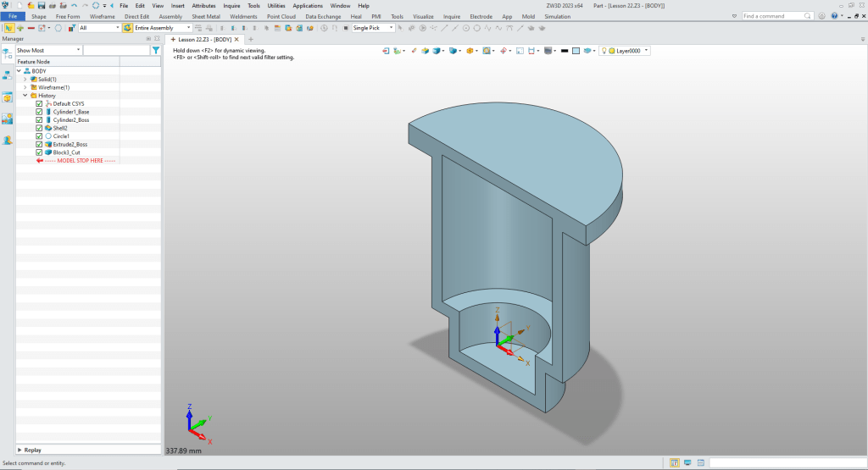Viewport: 868px width, 470px height.
Task: Uncheck the Shell2 feature checkbox
Action: (39, 128)
